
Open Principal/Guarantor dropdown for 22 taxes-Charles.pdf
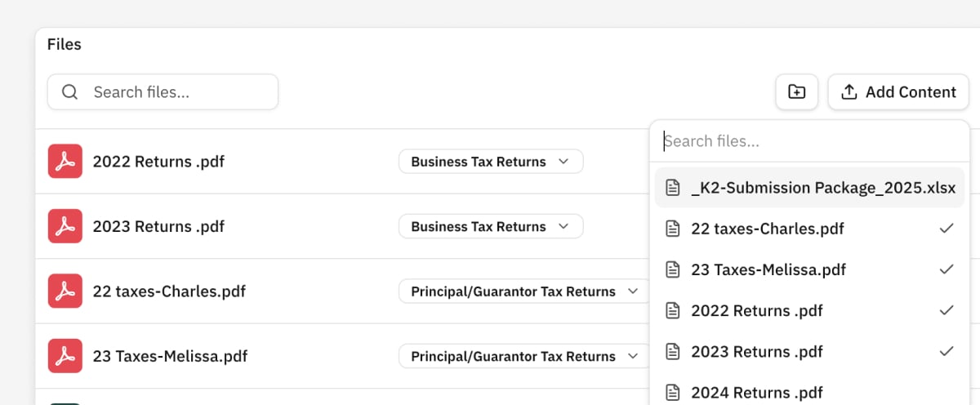coord(524,292)
